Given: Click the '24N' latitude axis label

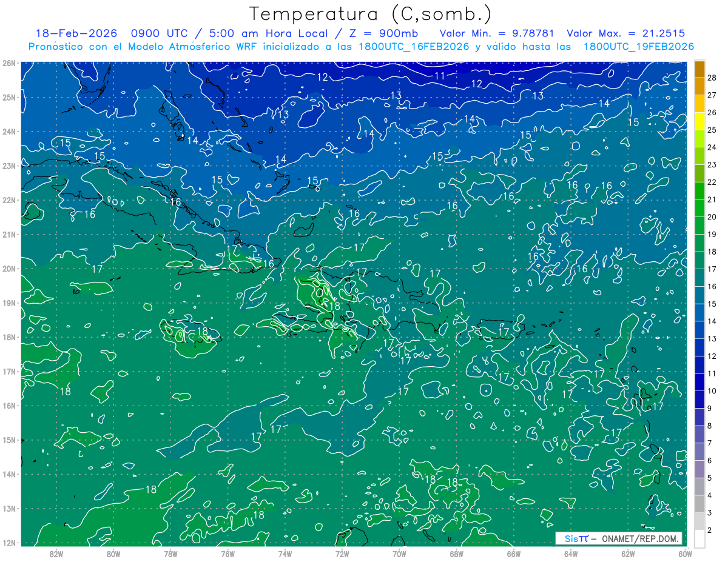Looking at the screenshot, I should click(x=8, y=132).
